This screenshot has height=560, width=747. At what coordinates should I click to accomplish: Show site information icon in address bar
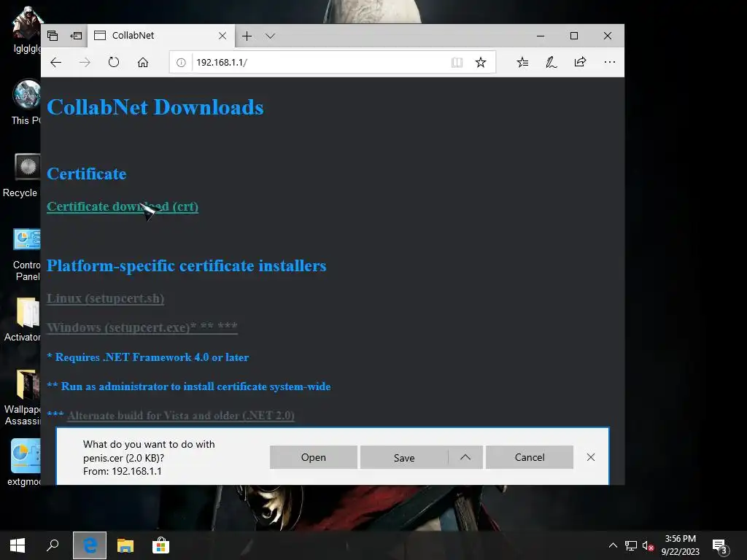[181, 63]
